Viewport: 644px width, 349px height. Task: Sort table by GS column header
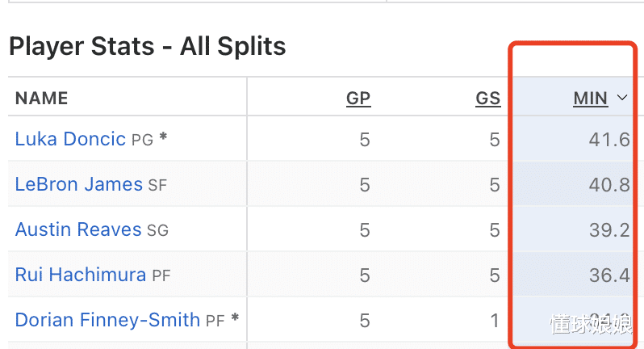(488, 99)
